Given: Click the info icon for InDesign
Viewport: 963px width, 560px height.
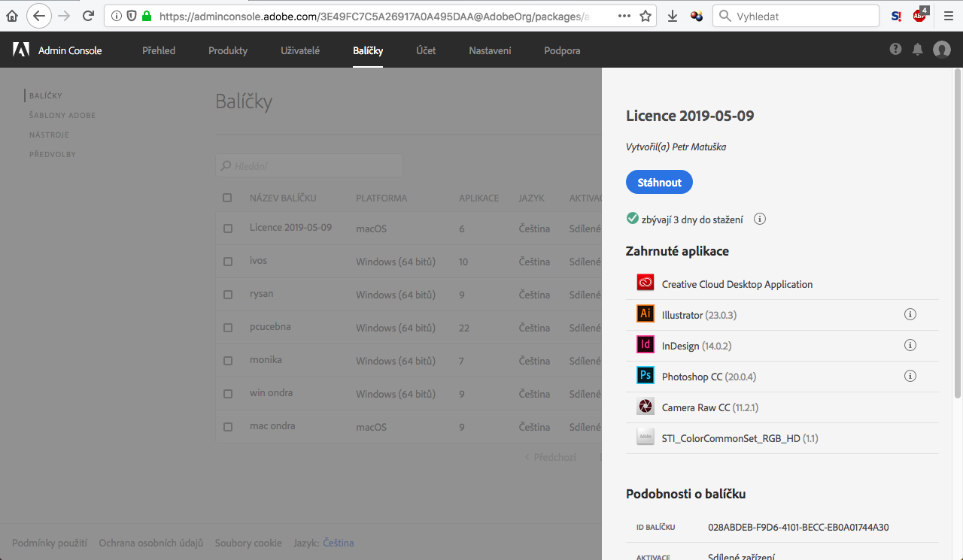Looking at the screenshot, I should click(910, 345).
